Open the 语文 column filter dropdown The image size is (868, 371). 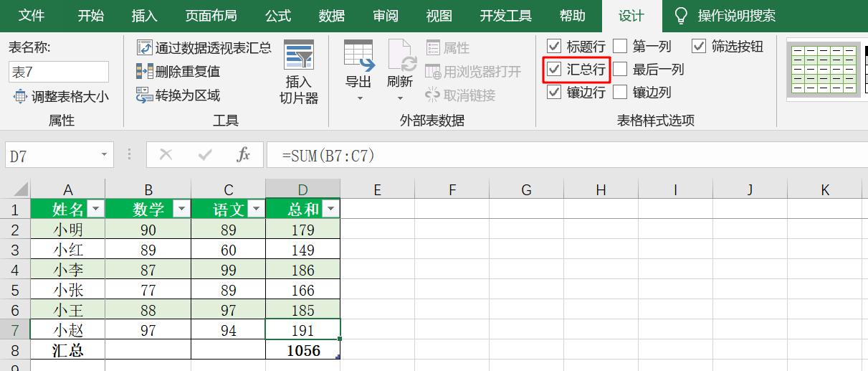tap(256, 209)
